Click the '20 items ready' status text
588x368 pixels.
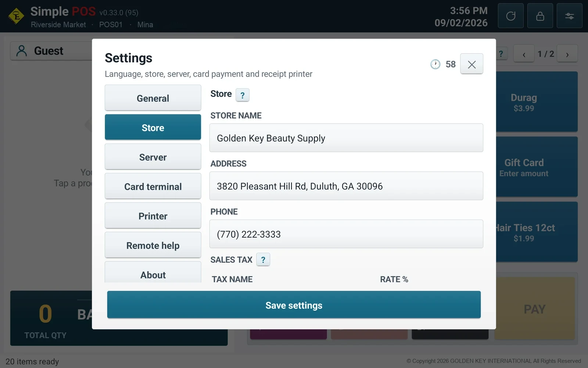point(32,362)
